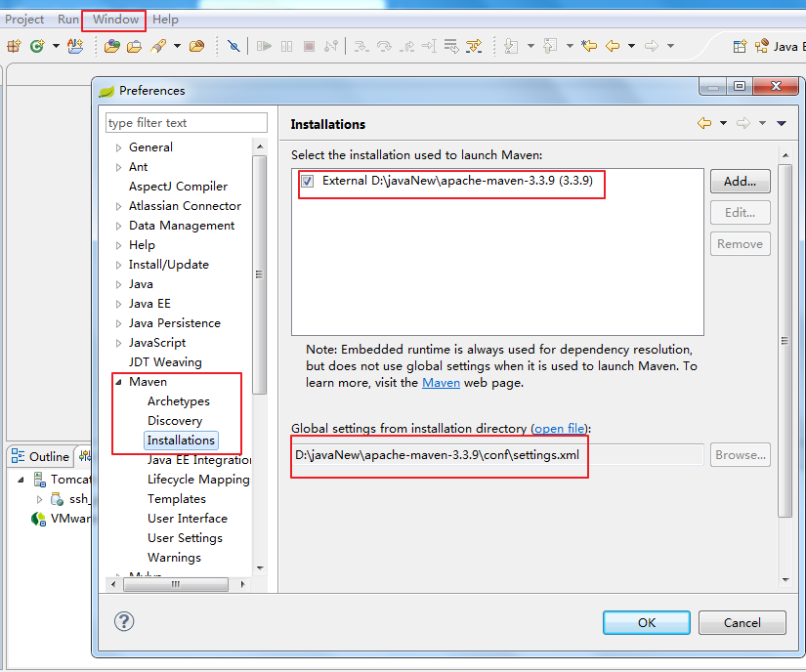Click the Next Annotation toolbar icon

pos(511,46)
